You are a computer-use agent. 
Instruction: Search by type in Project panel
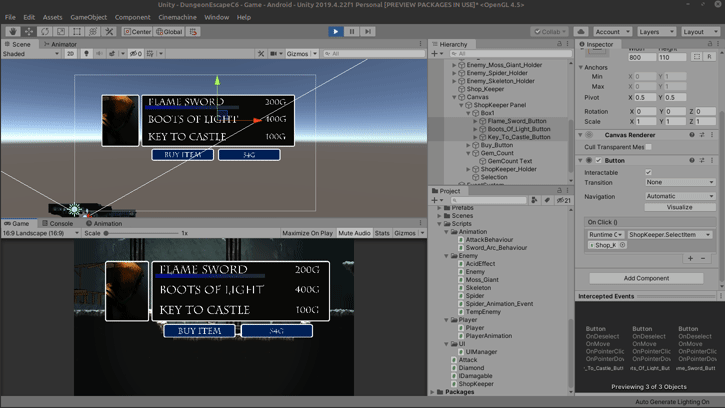[534, 200]
